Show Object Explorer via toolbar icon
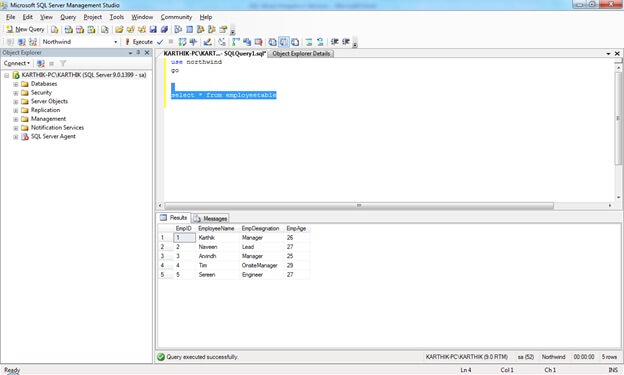This screenshot has width=624, height=375. click(x=201, y=29)
